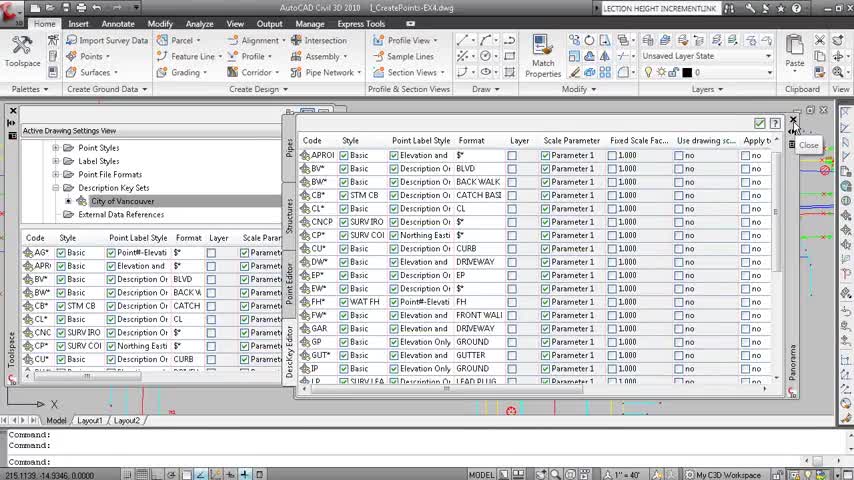Open the Toolspace palette button
Image resolution: width=854 pixels, height=480 pixels.
pyautogui.click(x=22, y=51)
